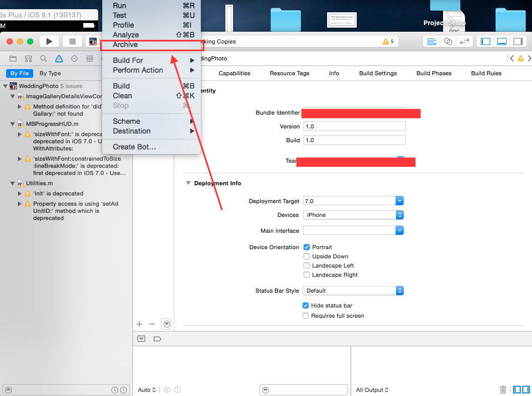Show only the variables view pane icon
The height and width of the screenshot is (396, 532).
click(x=517, y=389)
